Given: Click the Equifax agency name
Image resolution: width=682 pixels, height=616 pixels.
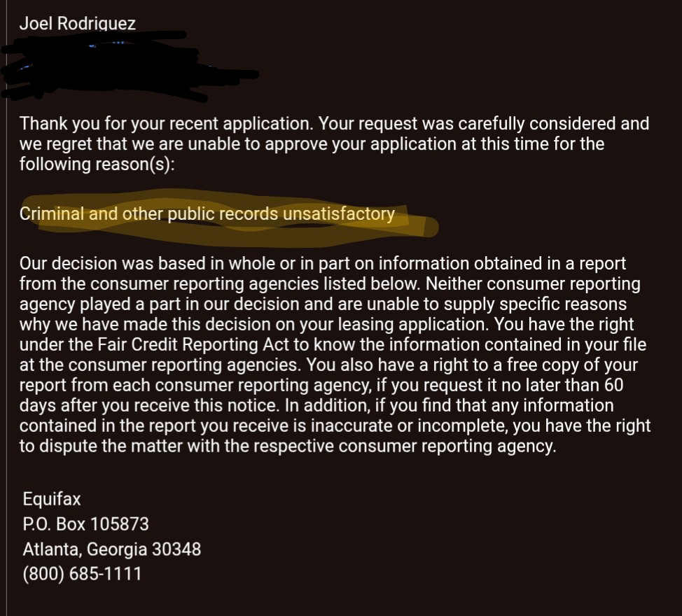Looking at the screenshot, I should pyautogui.click(x=52, y=499).
